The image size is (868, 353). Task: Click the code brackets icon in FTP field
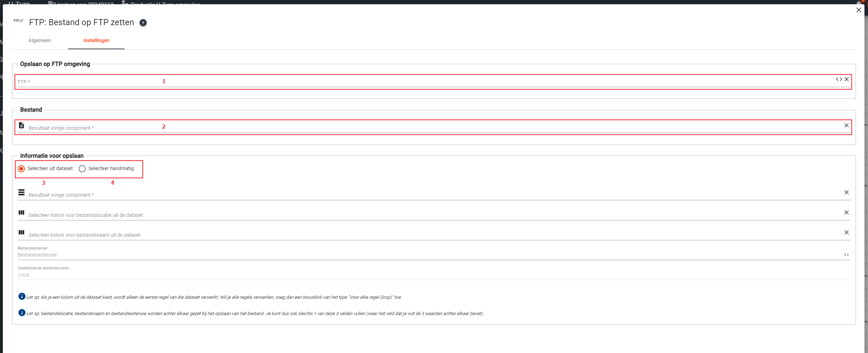[839, 79]
